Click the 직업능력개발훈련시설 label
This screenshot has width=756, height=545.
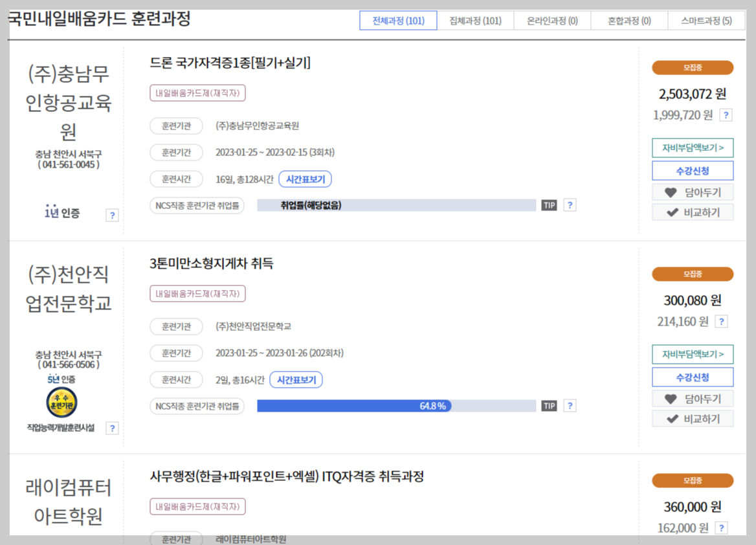coord(61,428)
